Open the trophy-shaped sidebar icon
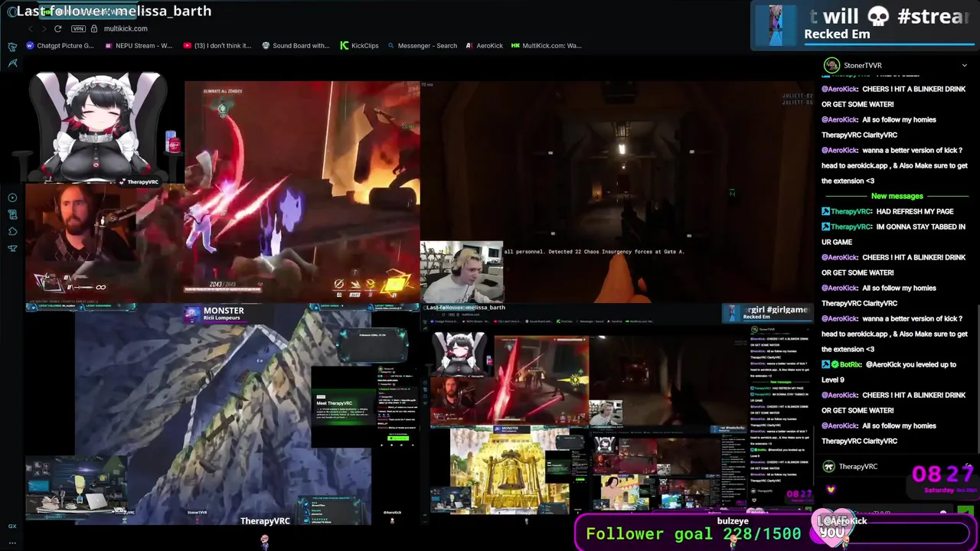980x551 pixels. (x=12, y=248)
